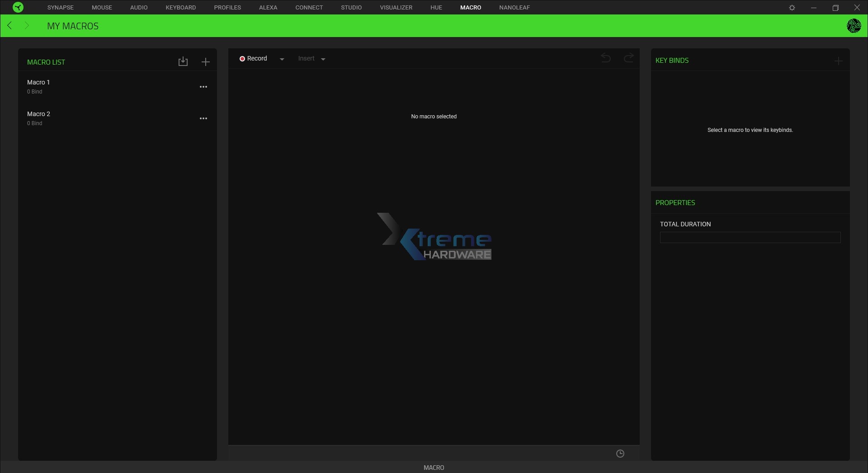Select Macro 1 in the macro list

[x=38, y=82]
